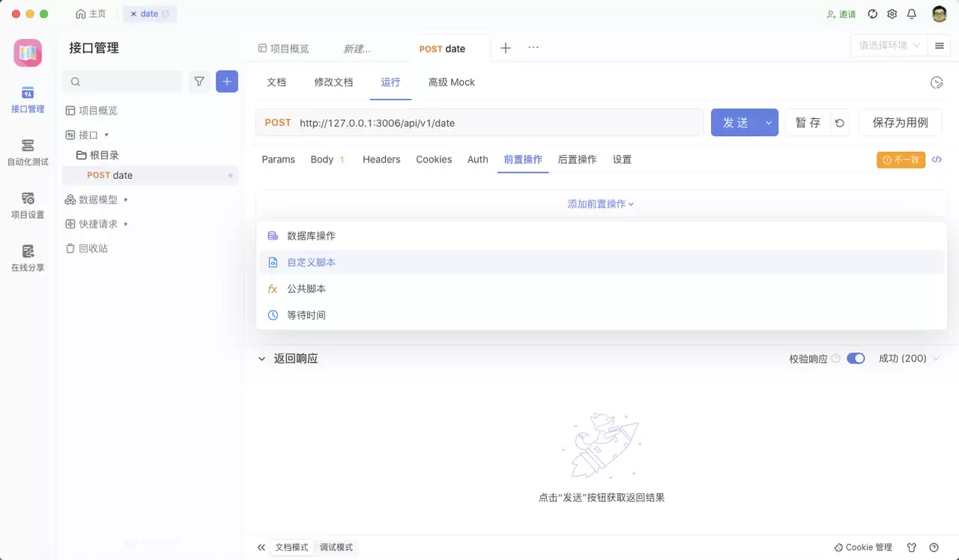Screen dimensions: 959x560
Task: Click 保存为用例 button
Action: (900, 123)
